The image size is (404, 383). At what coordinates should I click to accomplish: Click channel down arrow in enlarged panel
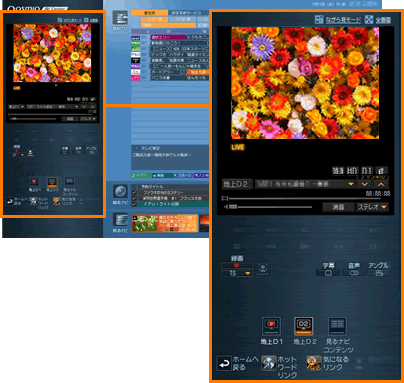pos(365,184)
